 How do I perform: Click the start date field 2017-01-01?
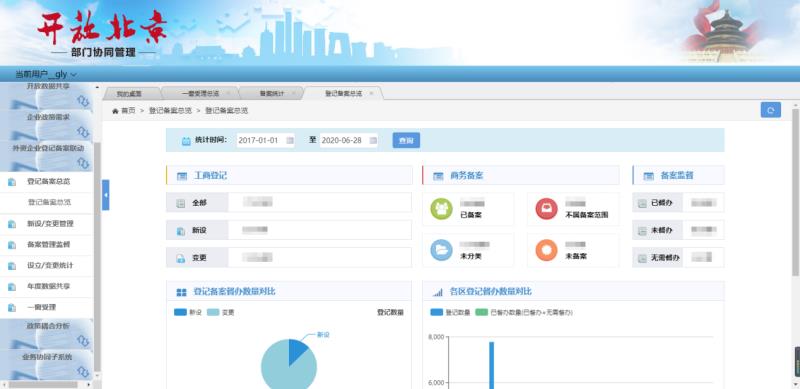265,140
